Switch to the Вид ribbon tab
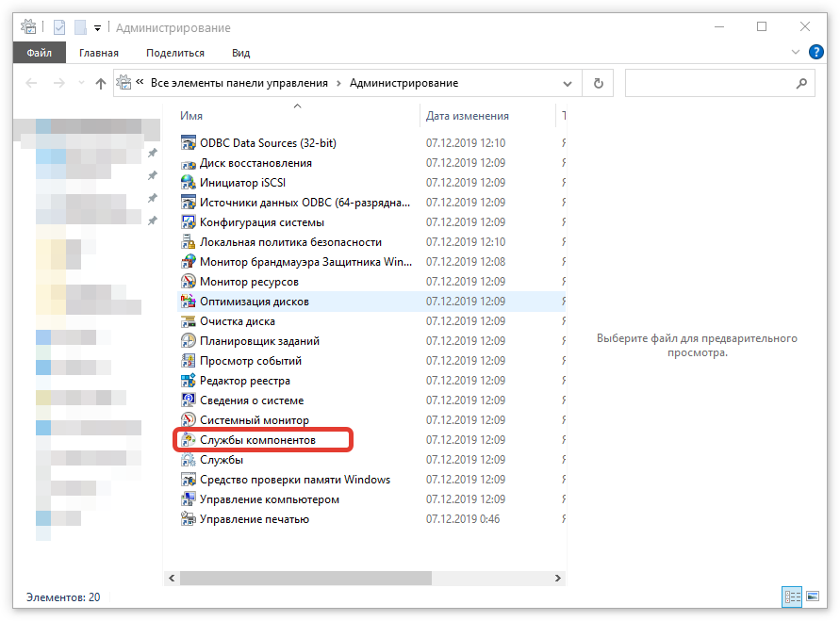Image resolution: width=840 pixels, height=621 pixels. pos(240,52)
